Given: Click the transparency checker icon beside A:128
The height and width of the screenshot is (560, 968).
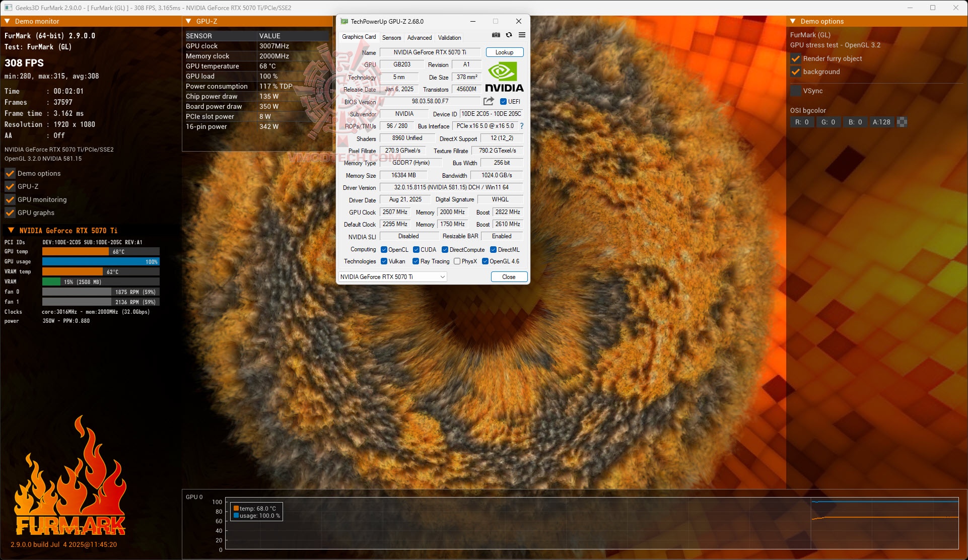Looking at the screenshot, I should click(903, 122).
